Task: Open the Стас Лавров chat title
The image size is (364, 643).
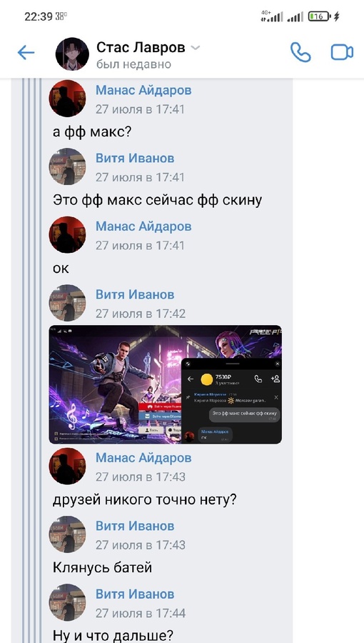Action: click(x=141, y=48)
